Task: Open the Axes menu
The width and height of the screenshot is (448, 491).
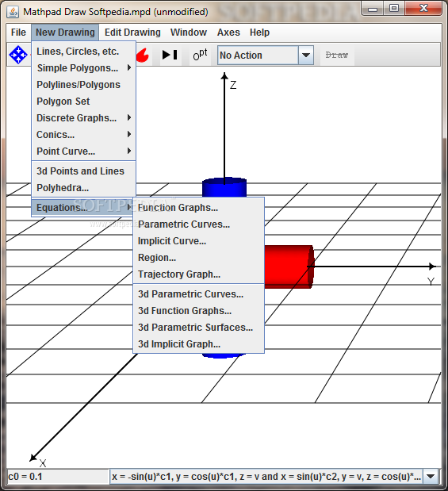Action: [x=228, y=33]
